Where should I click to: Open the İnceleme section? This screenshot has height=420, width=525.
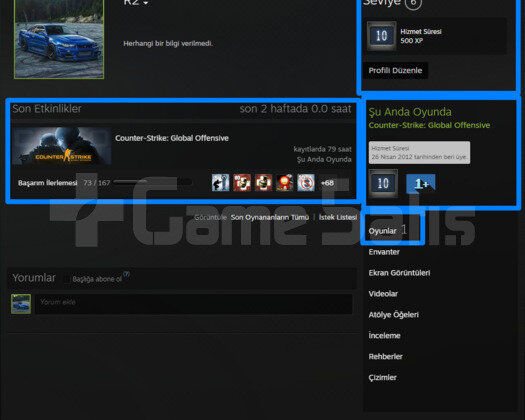384,336
